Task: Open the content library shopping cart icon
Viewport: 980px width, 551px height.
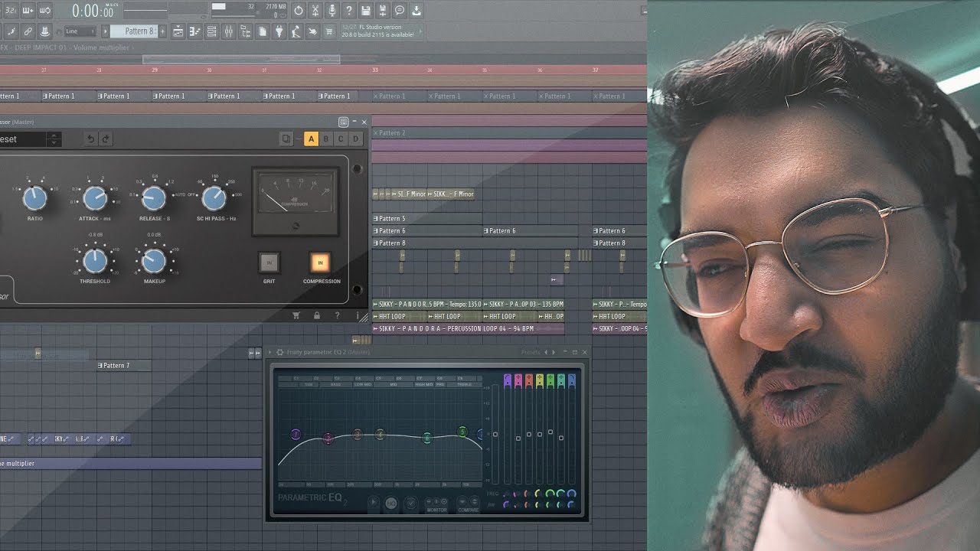Action: click(329, 31)
